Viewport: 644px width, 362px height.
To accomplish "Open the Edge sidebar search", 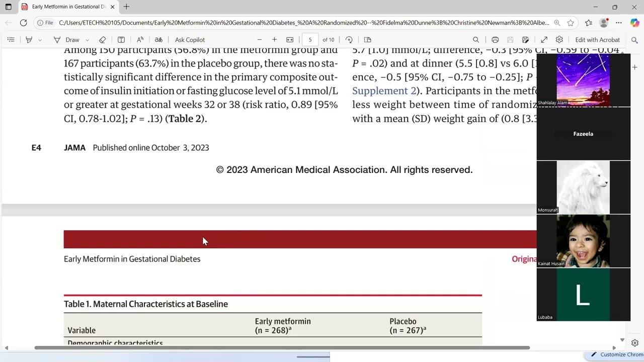I will coord(634,40).
